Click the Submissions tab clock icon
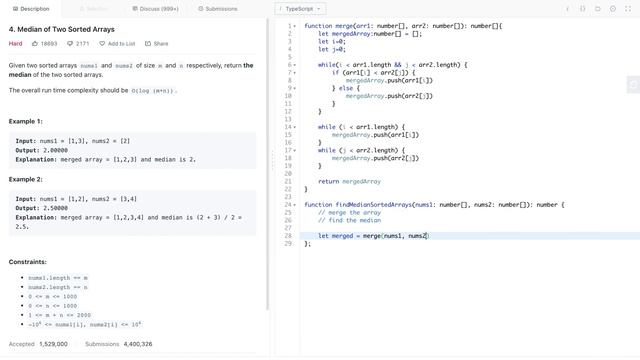This screenshot has height=360, width=640. click(200, 9)
